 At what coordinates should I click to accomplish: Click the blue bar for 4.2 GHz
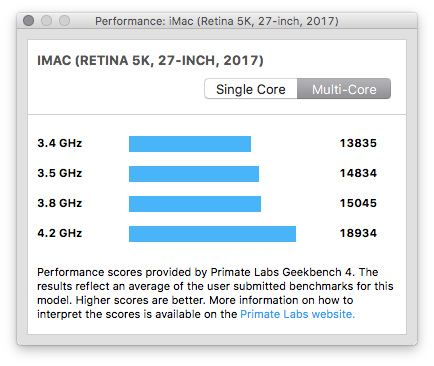(x=212, y=234)
